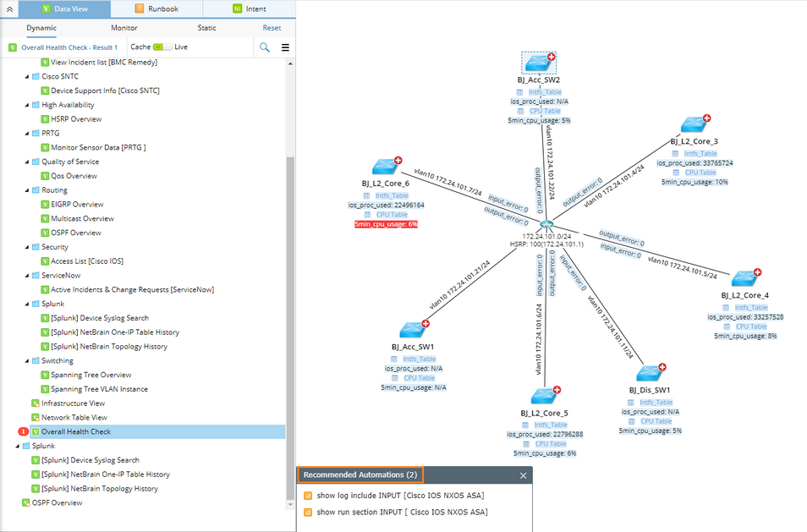Collapse the Routing folder
This screenshot has width=807, height=532.
[x=27, y=190]
